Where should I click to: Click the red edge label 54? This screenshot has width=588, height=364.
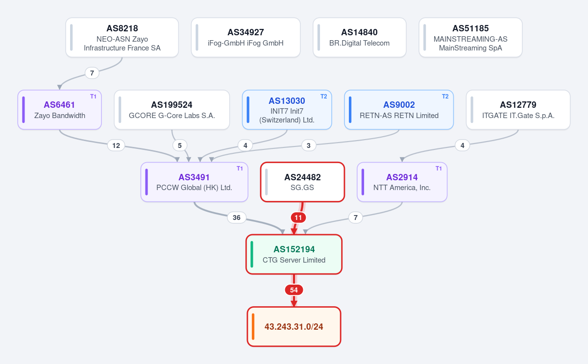click(294, 290)
